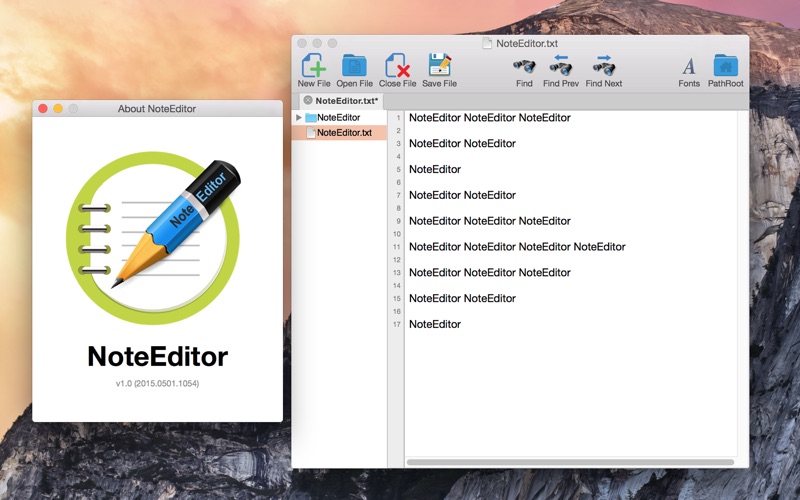
Task: Click line 3 text 'NoteEditor NoteEditor'
Action: pos(462,144)
